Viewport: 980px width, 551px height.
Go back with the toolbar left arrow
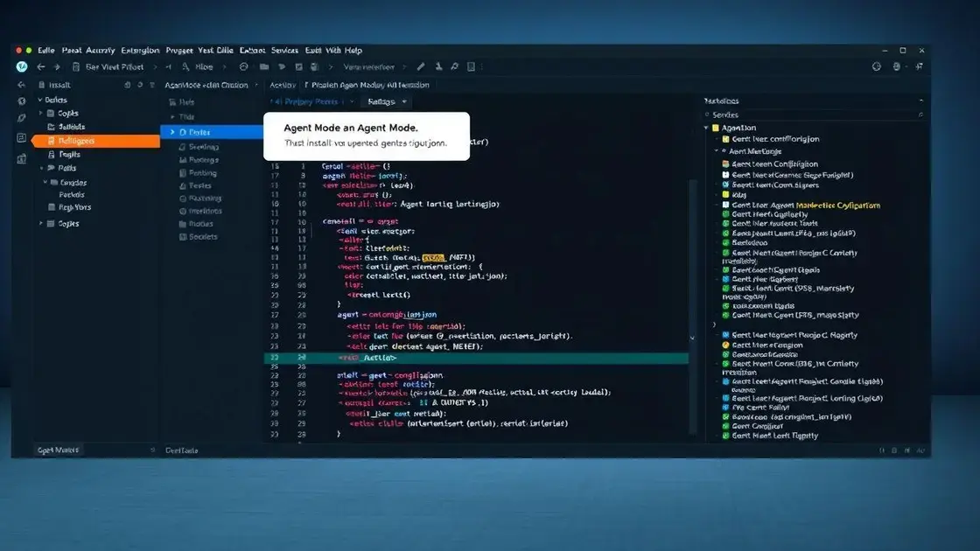coord(41,66)
